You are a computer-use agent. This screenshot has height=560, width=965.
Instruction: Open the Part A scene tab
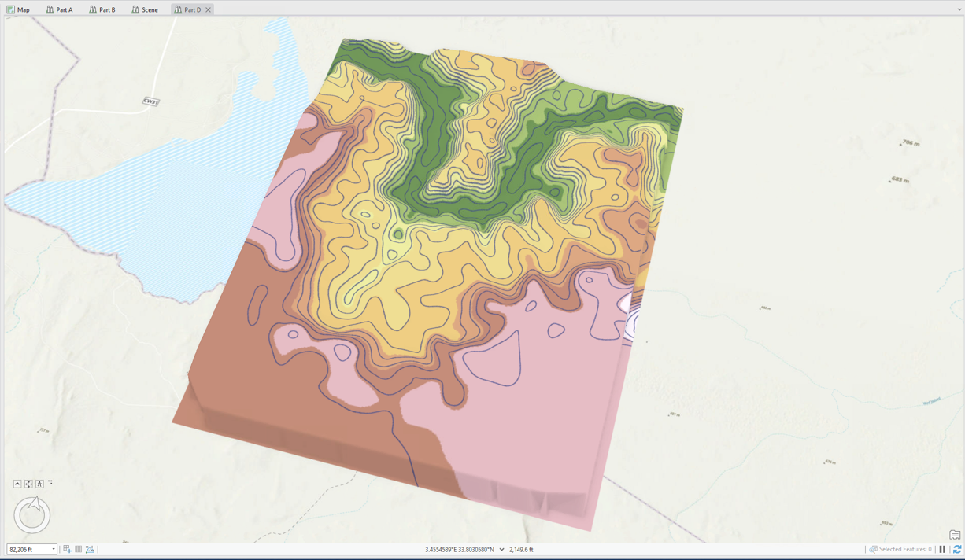pos(59,9)
